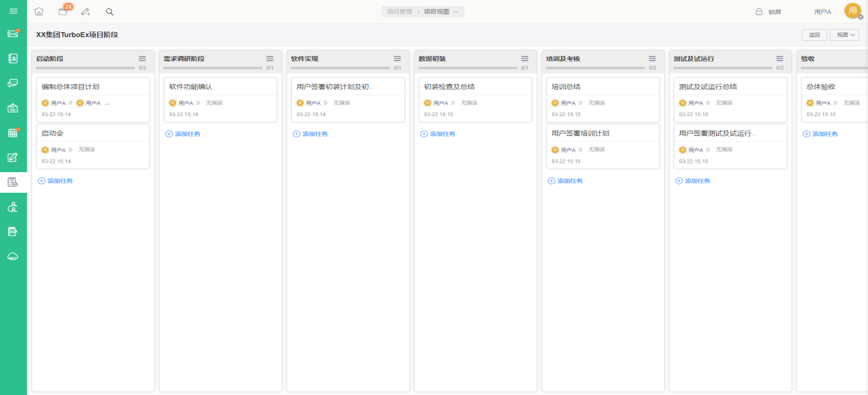Click 添加任务 in the 培训及考核 column
Screen dimensions: 868x395
click(566, 181)
